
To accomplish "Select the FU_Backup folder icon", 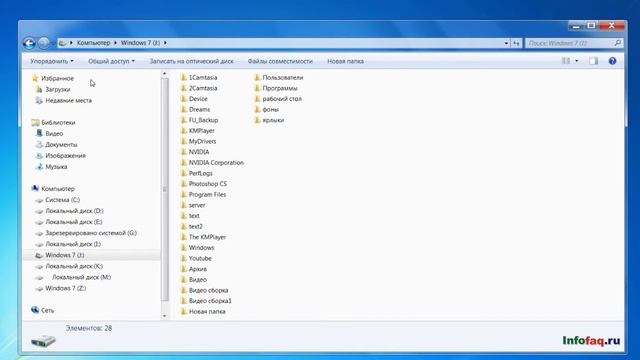I will tap(184, 120).
